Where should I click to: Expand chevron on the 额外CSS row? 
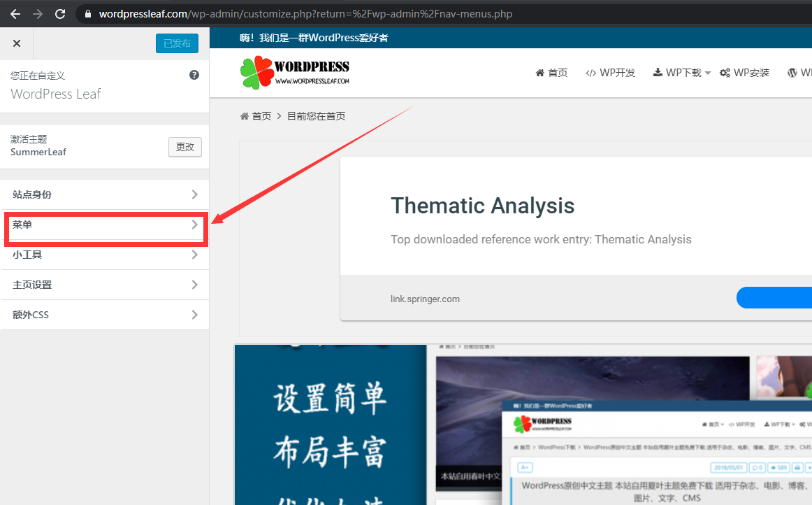pyautogui.click(x=195, y=315)
